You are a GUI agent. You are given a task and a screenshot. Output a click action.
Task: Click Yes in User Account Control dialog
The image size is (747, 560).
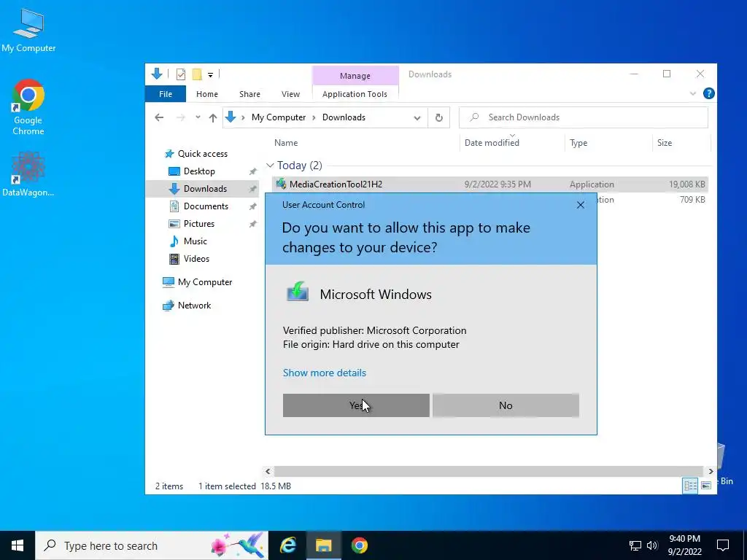pyautogui.click(x=356, y=405)
